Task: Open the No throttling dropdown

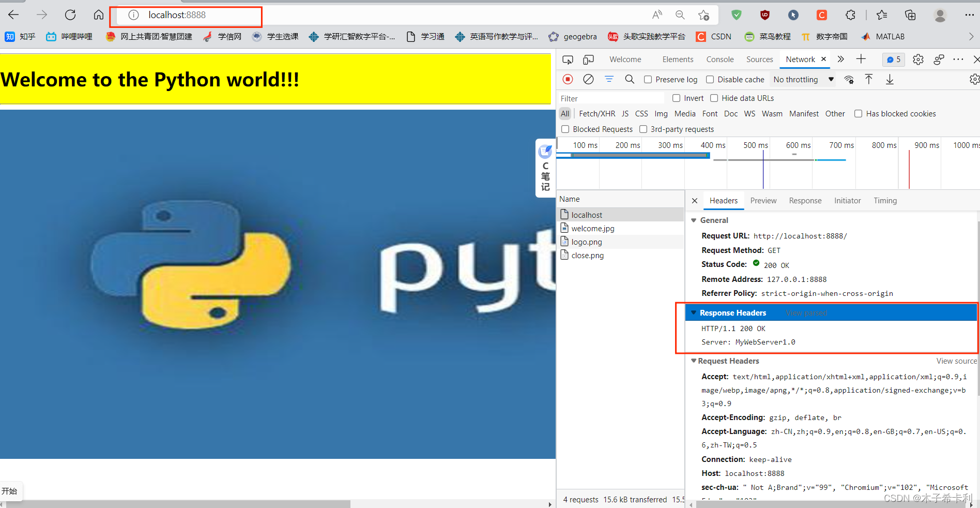Action: 804,80
